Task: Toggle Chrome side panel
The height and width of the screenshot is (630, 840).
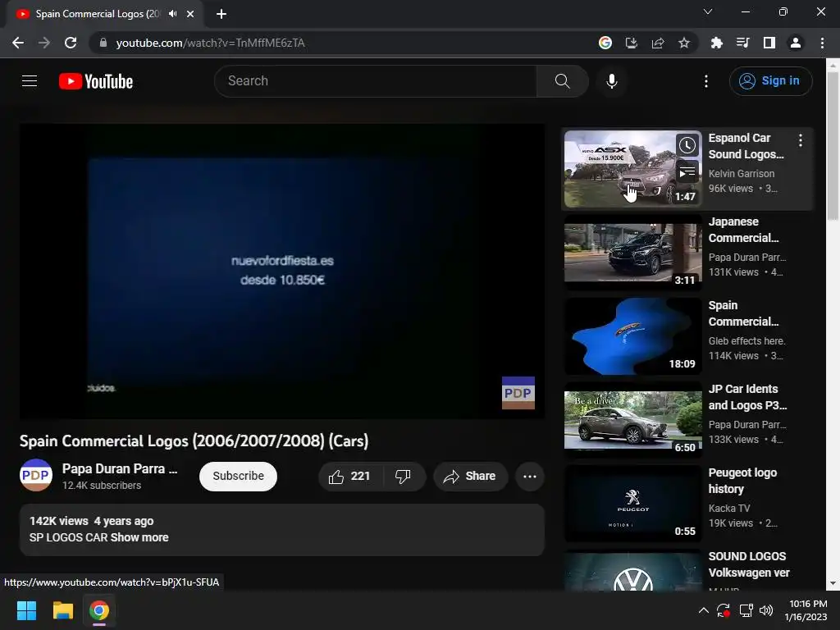Action: pos(769,43)
